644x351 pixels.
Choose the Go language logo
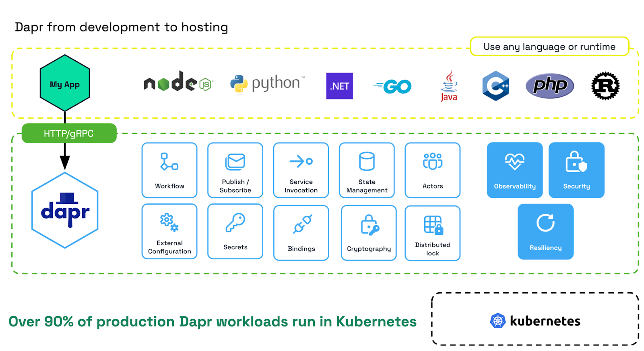(393, 86)
